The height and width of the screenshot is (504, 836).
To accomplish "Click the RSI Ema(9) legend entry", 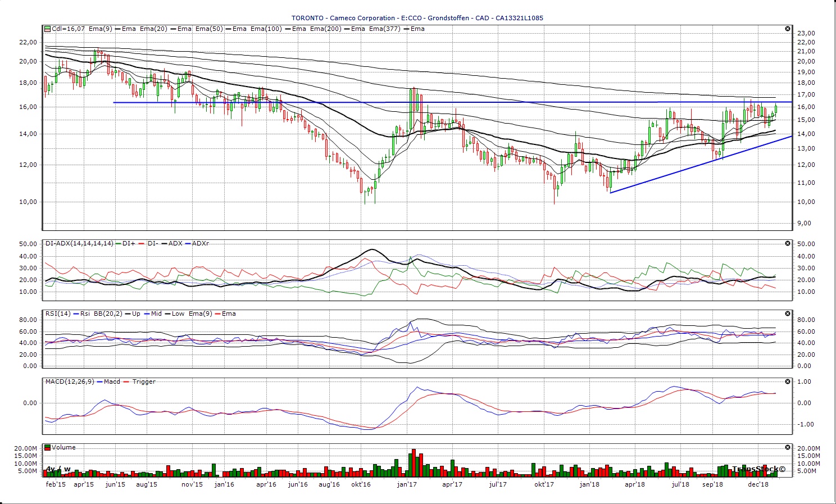I will (x=201, y=314).
